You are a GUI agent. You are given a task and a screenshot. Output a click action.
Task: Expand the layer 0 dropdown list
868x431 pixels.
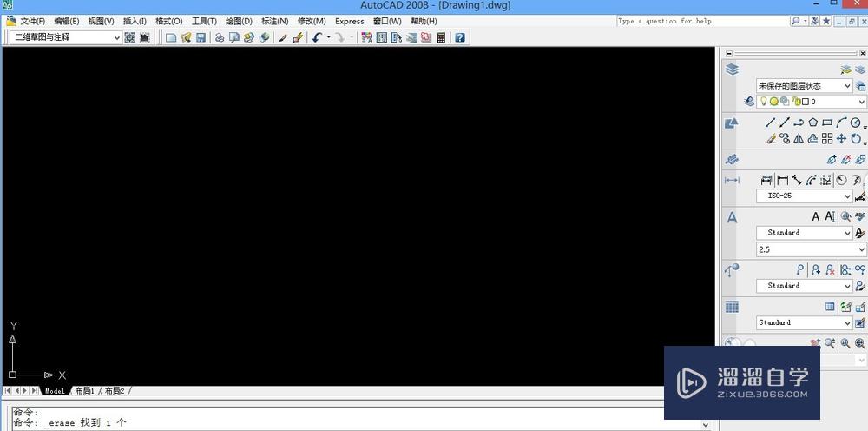tap(861, 102)
